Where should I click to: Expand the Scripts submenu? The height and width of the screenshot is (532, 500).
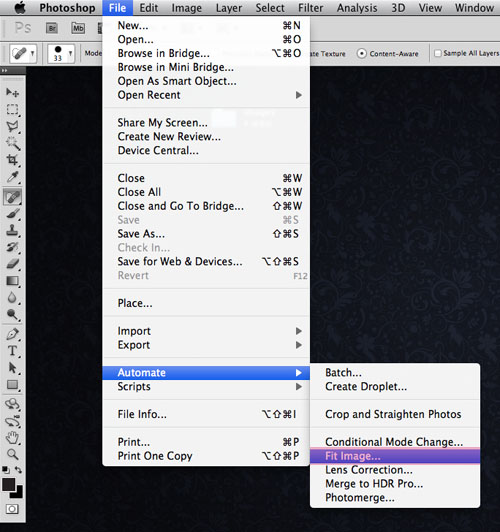pyautogui.click(x=206, y=387)
